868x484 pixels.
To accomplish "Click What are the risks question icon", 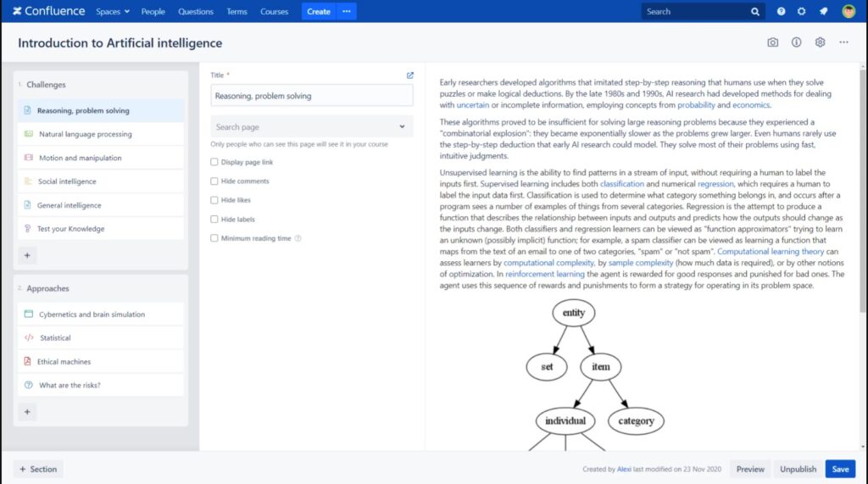I will pyautogui.click(x=28, y=385).
